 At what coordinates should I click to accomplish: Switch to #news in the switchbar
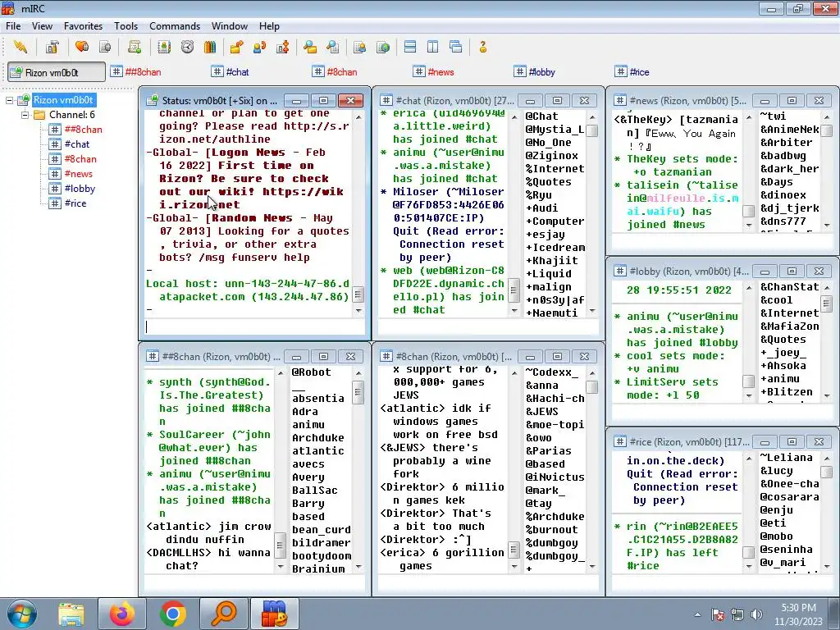click(x=433, y=72)
